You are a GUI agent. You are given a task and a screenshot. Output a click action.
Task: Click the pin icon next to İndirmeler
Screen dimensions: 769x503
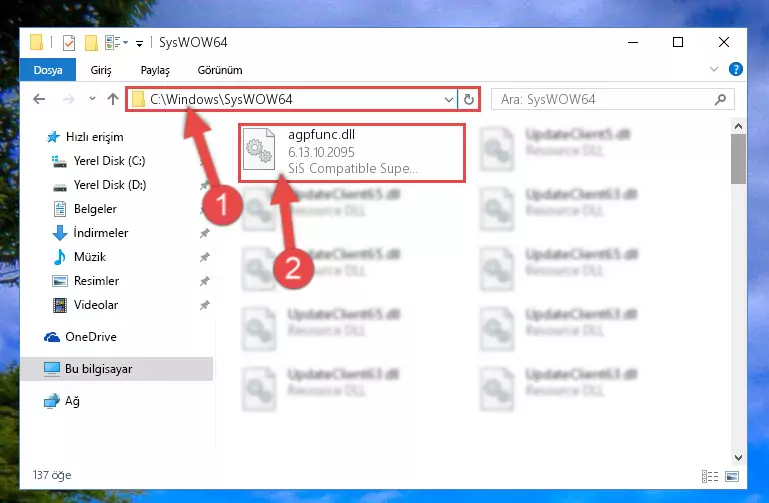pos(205,233)
